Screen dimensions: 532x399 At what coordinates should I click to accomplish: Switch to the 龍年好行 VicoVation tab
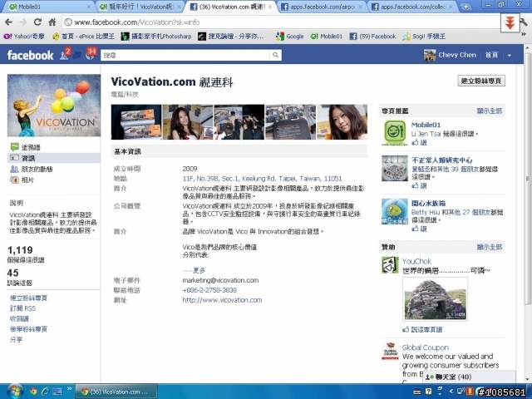coord(139,7)
